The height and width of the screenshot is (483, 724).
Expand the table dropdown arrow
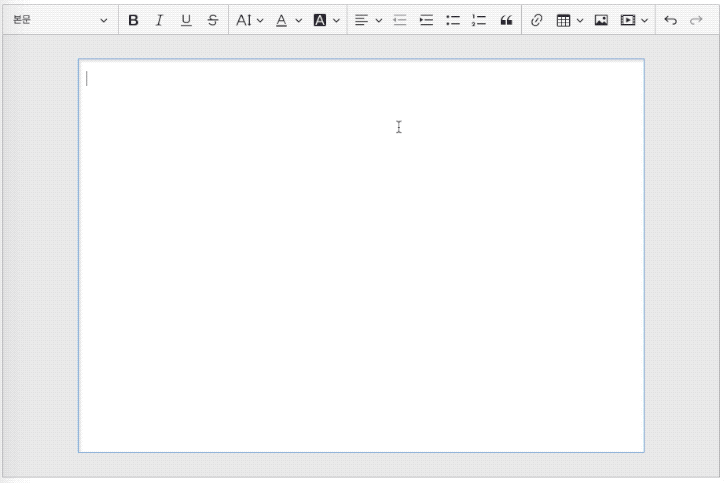click(580, 20)
